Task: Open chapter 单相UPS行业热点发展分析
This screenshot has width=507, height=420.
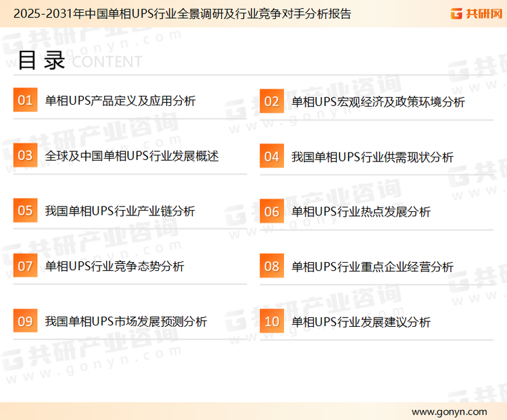Action: click(x=361, y=212)
